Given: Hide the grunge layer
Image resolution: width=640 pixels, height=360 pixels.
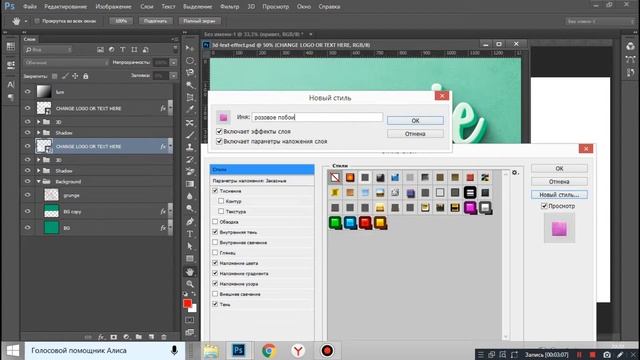Looking at the screenshot, I should [27, 195].
